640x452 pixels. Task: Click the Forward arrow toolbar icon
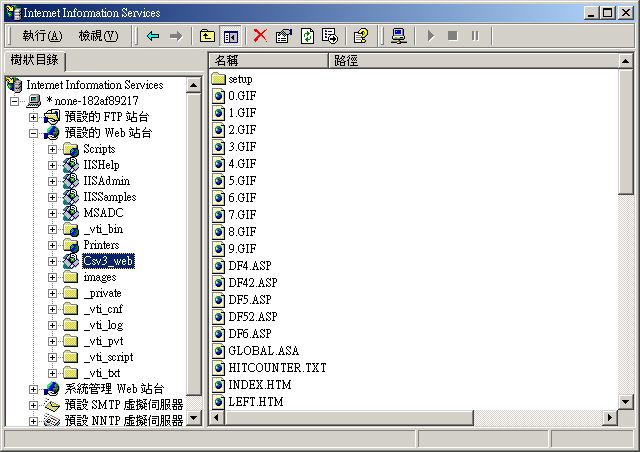(x=176, y=36)
